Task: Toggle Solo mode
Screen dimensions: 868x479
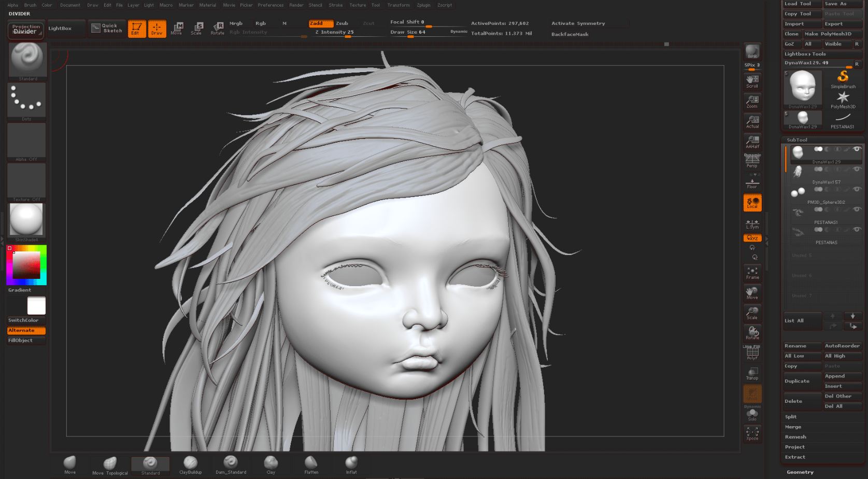Action: pos(752,414)
